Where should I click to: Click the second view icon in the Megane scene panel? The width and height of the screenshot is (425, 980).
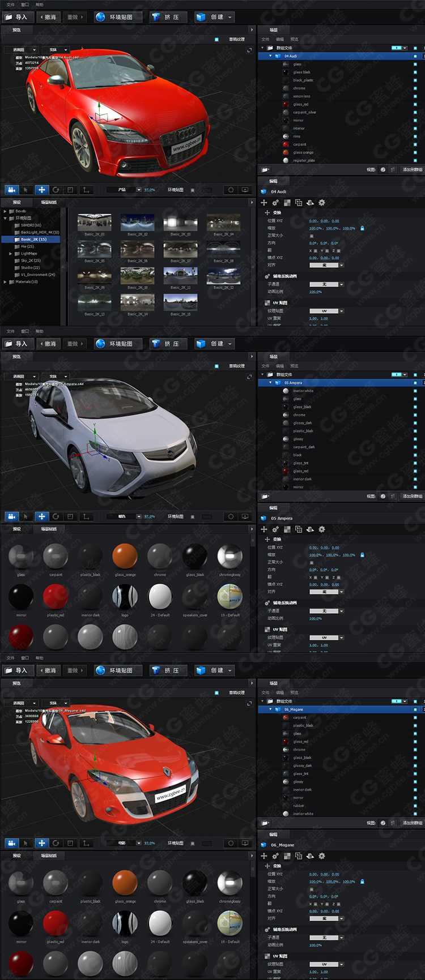(393, 823)
